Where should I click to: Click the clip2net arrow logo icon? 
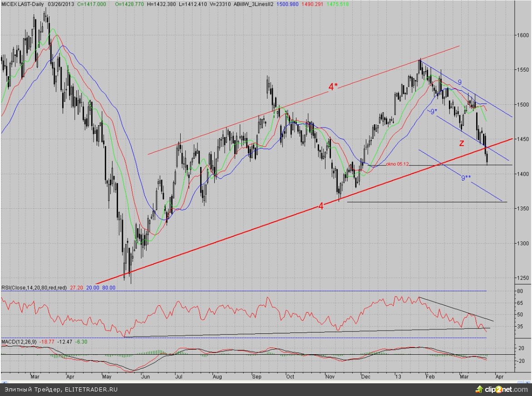[479, 389]
